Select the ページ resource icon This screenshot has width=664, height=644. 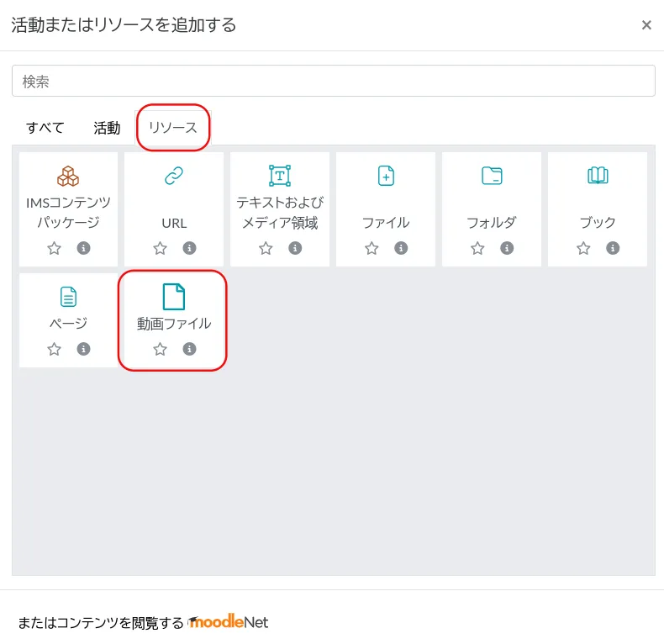click(x=68, y=297)
